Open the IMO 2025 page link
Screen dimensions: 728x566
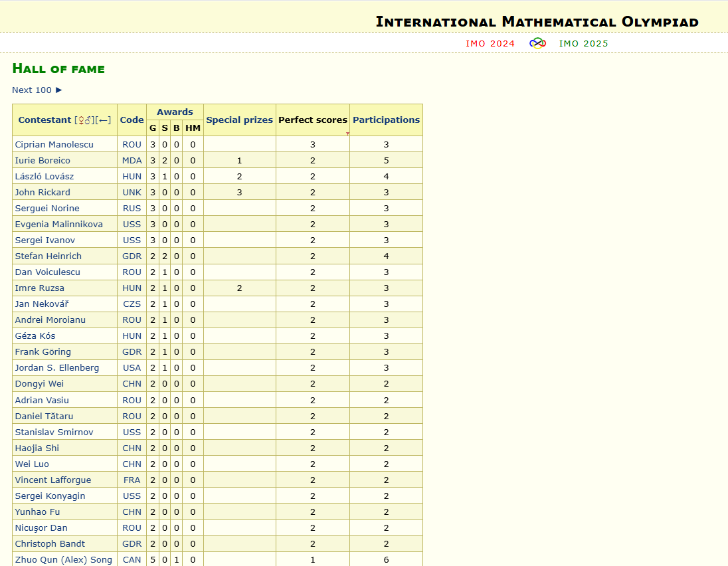583,43
